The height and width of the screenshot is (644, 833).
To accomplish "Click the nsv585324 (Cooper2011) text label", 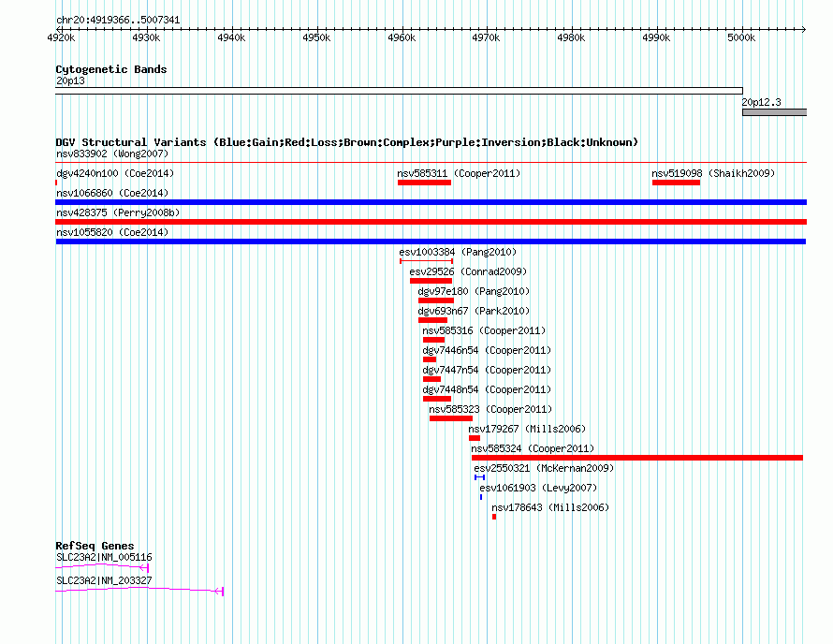I will [533, 449].
